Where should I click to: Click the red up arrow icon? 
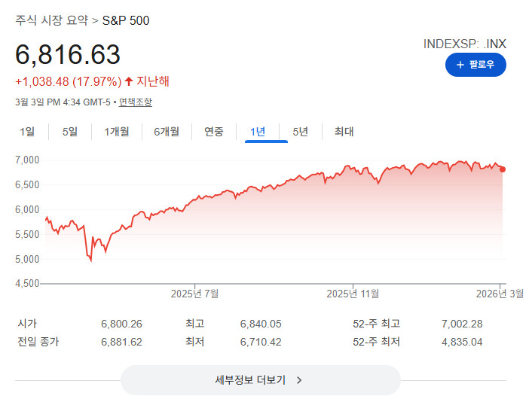click(x=129, y=81)
